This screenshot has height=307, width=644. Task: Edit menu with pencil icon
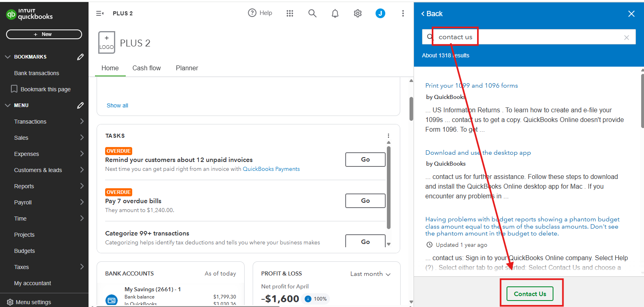click(x=80, y=105)
